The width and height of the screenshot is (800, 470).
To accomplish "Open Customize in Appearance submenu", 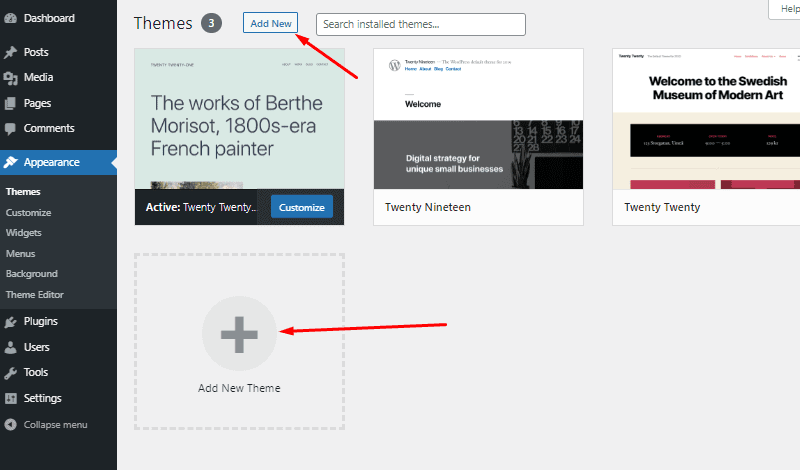I will coord(29,213).
